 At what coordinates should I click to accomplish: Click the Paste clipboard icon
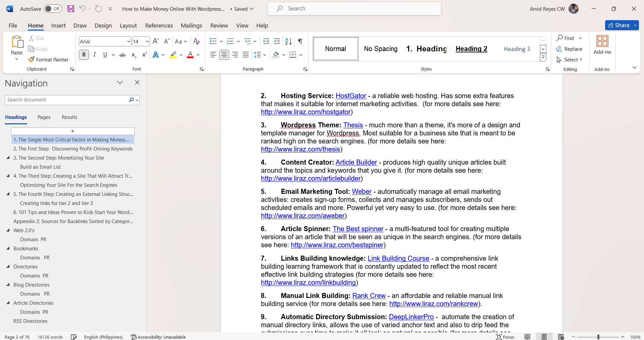17,42
